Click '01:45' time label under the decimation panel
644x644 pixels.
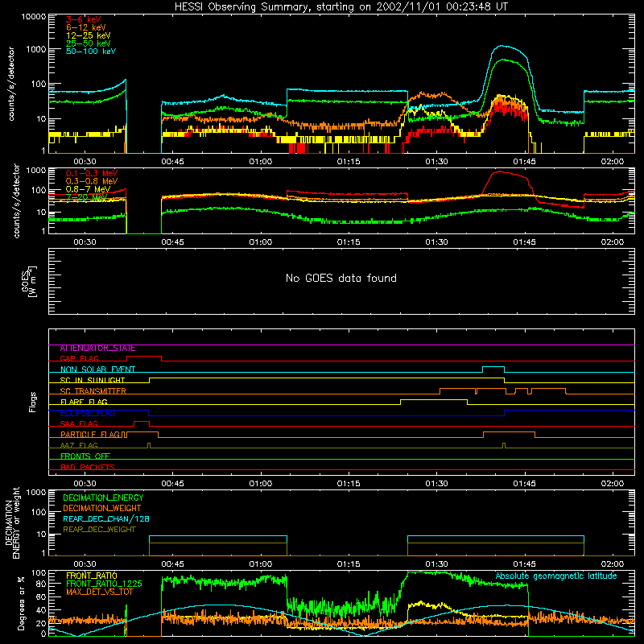(524, 564)
